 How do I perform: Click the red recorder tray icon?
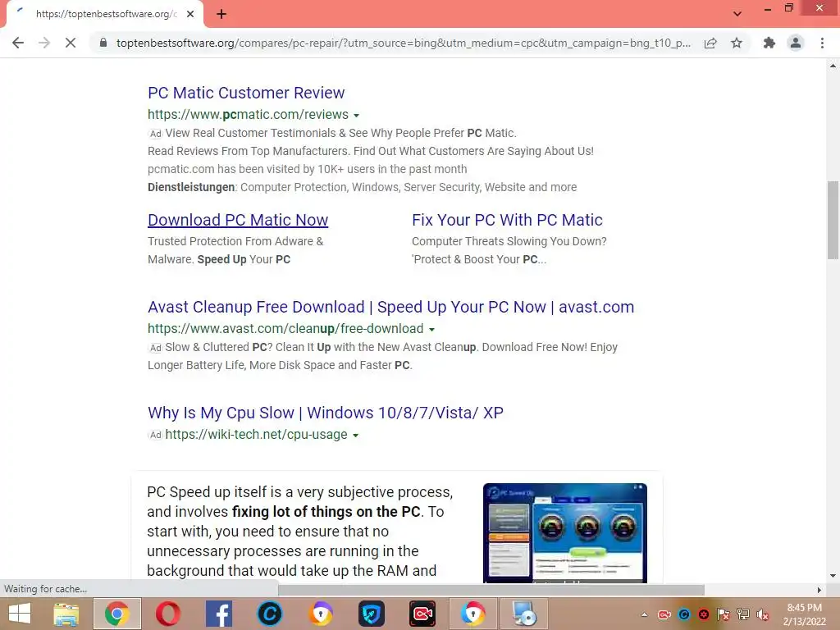click(x=664, y=614)
